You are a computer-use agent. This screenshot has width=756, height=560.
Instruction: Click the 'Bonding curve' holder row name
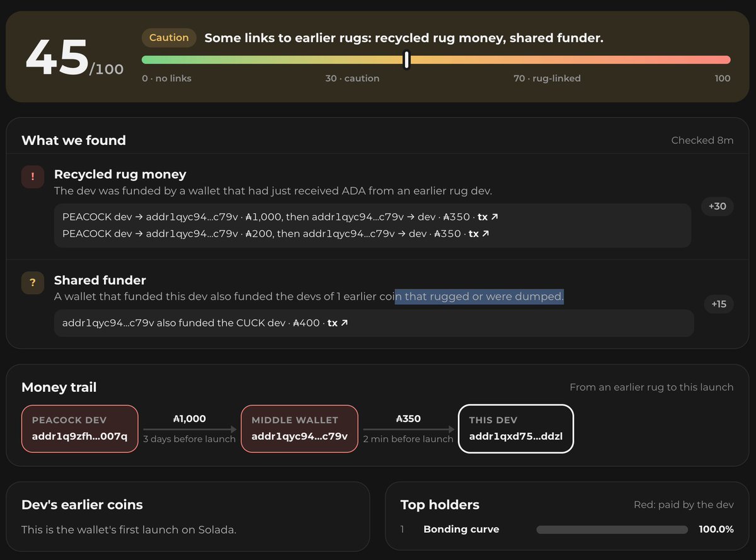[461, 530]
